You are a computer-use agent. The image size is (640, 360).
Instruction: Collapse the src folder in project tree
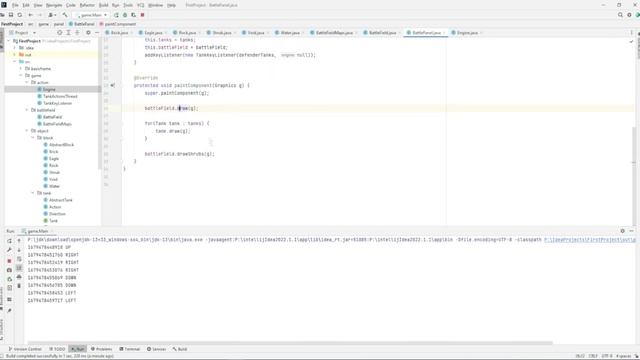click(x=15, y=62)
